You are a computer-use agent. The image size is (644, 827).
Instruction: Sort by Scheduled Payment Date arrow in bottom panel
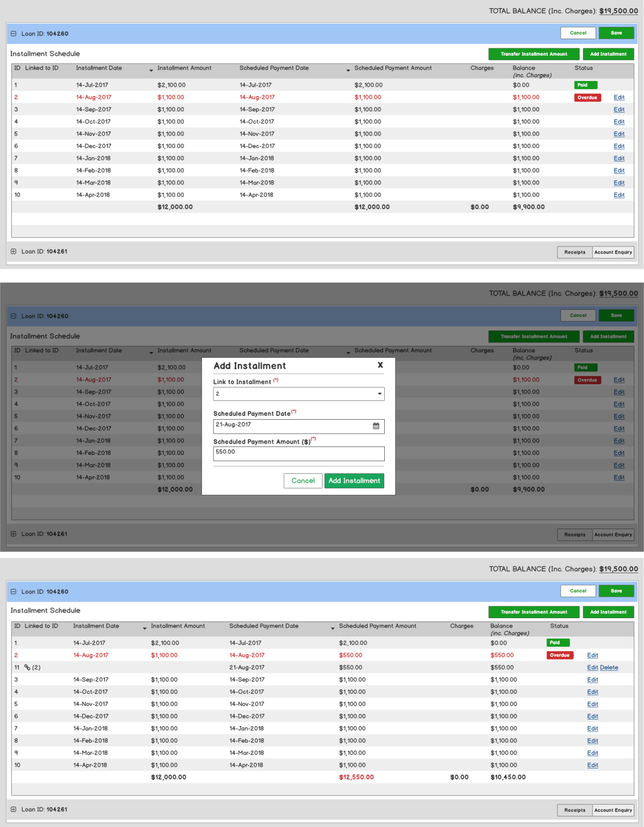click(x=333, y=628)
